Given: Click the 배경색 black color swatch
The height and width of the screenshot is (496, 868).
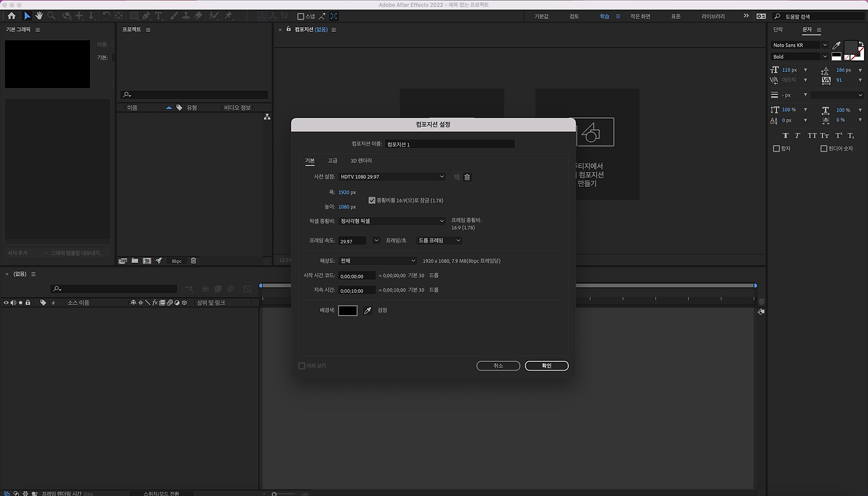Looking at the screenshot, I should pyautogui.click(x=348, y=310).
